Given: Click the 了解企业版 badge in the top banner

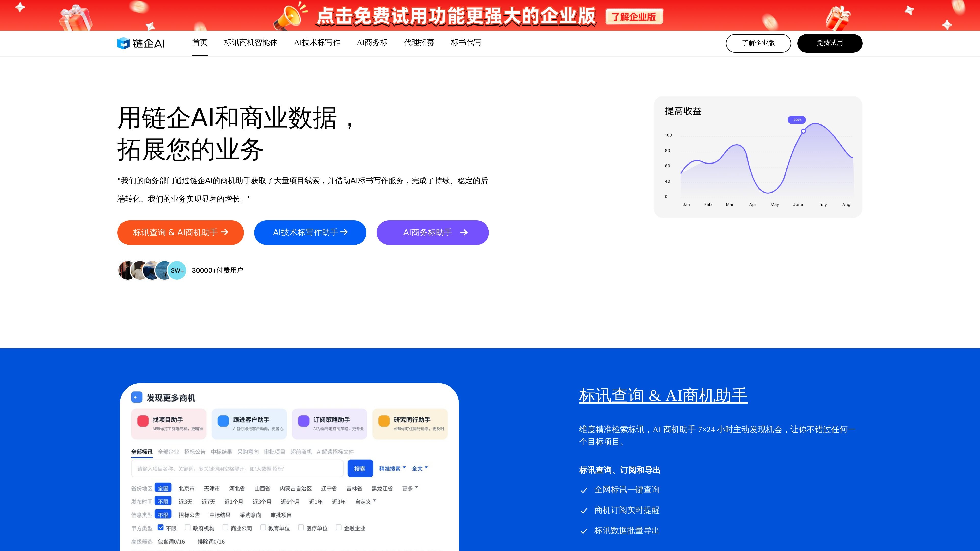Looking at the screenshot, I should 634,17.
